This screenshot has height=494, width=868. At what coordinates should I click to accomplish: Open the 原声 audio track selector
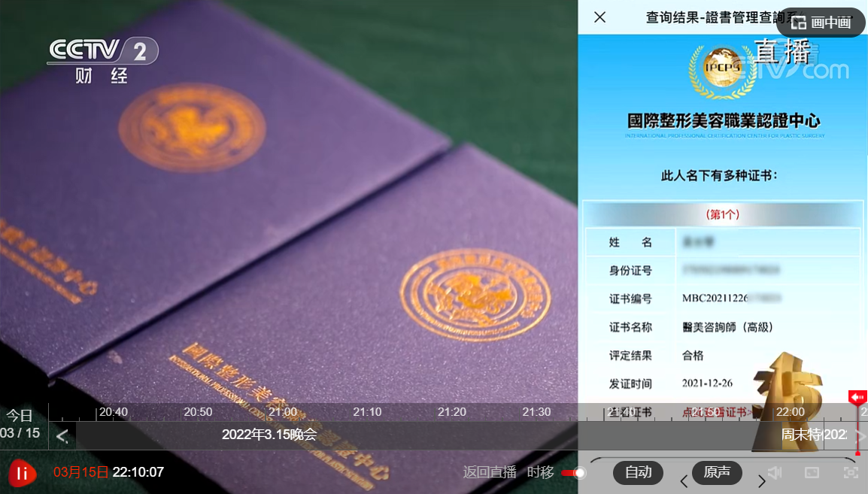(x=716, y=473)
